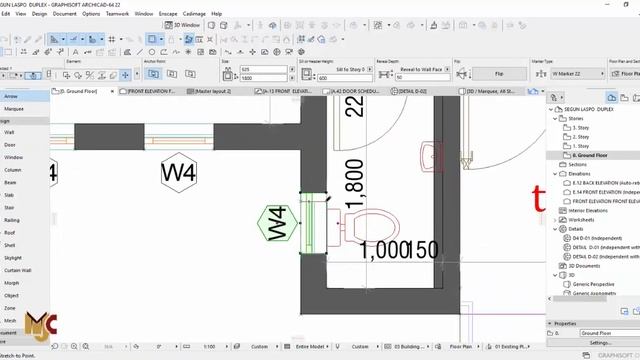
Task: Open the Document menu
Action: (64, 14)
